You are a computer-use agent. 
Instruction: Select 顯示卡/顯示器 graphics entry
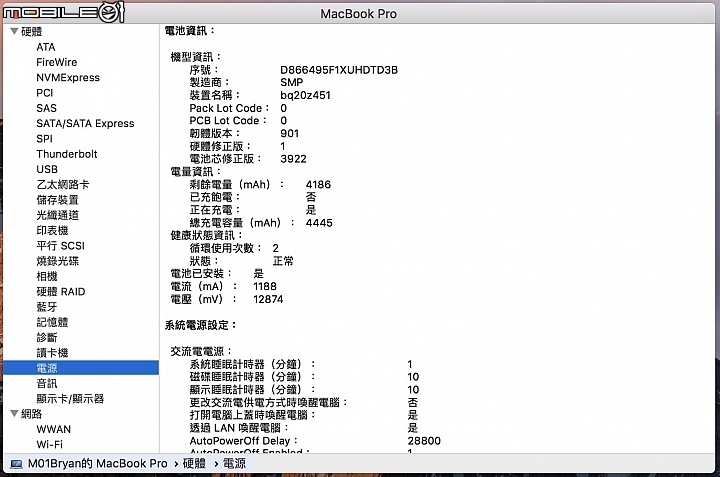pyautogui.click(x=70, y=398)
